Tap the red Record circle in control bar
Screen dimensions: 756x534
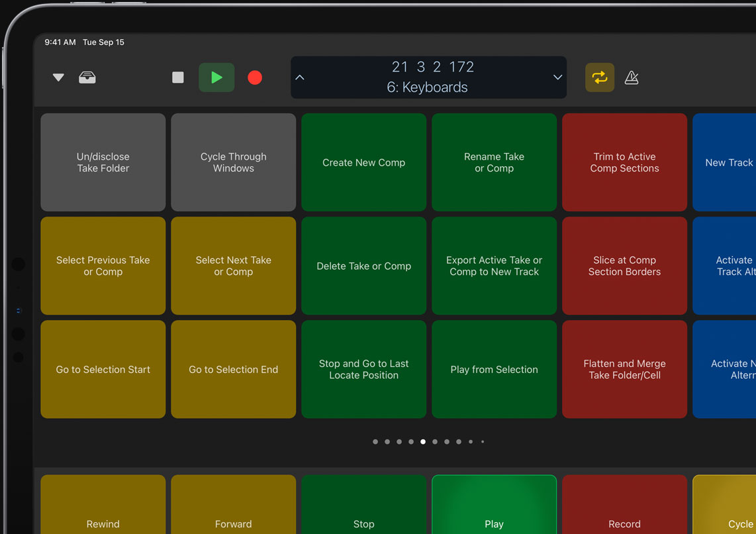click(x=255, y=78)
